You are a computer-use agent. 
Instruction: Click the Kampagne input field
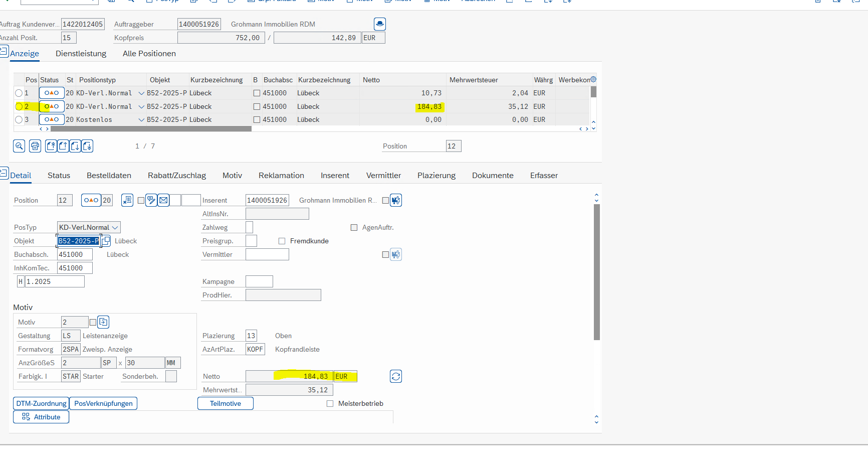coord(259,281)
